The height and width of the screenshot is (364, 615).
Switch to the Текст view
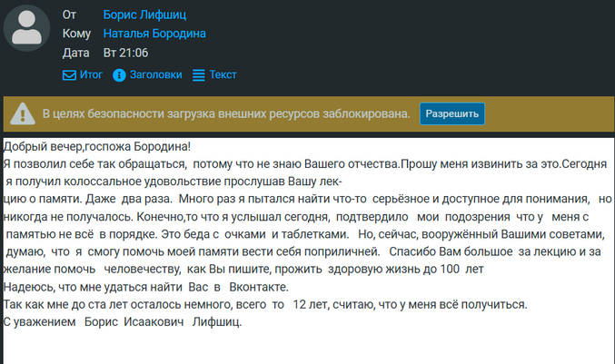pyautogui.click(x=223, y=74)
